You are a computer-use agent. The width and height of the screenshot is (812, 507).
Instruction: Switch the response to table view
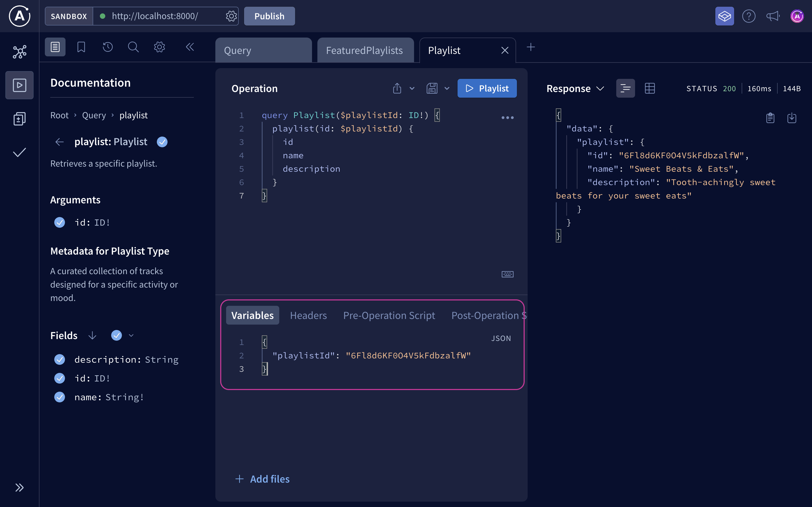650,88
